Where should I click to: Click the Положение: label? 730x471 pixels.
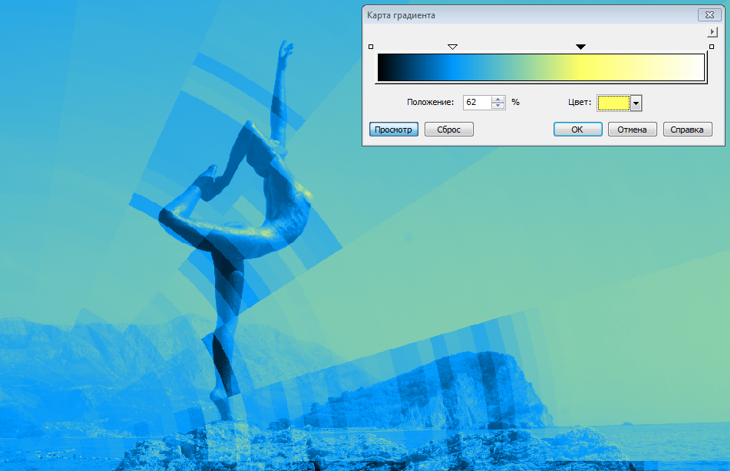pyautogui.click(x=430, y=102)
